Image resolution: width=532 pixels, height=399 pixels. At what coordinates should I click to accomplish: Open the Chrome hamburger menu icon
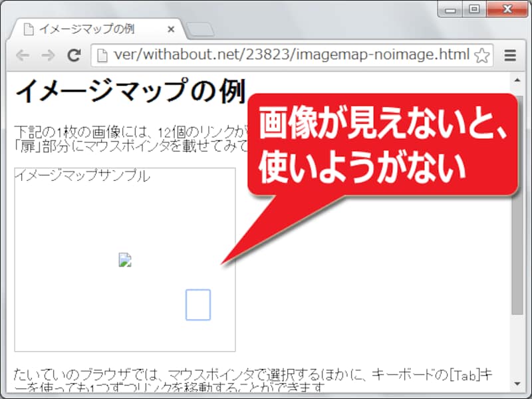(x=509, y=57)
